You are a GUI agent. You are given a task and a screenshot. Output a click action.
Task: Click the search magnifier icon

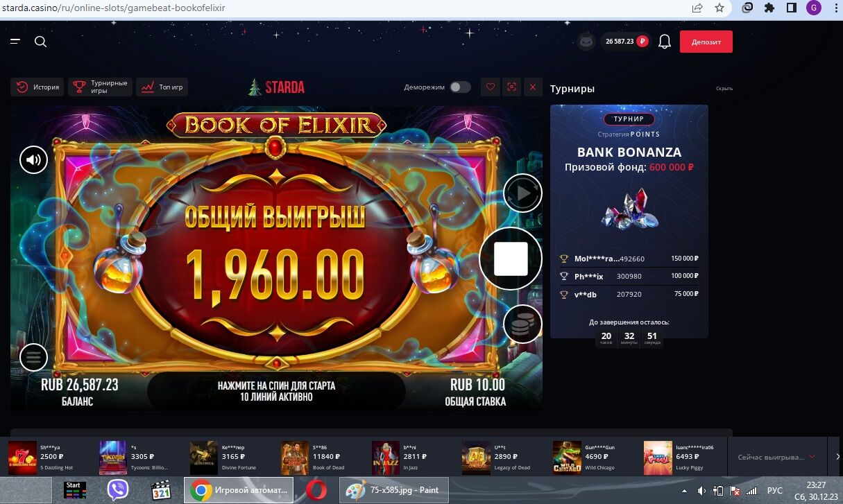40,42
